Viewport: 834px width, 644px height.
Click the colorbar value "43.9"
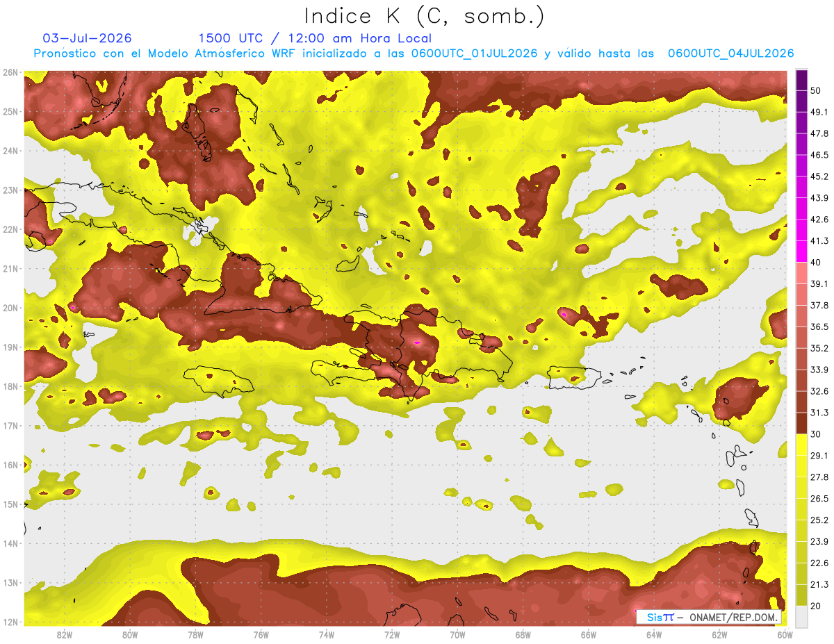point(819,198)
